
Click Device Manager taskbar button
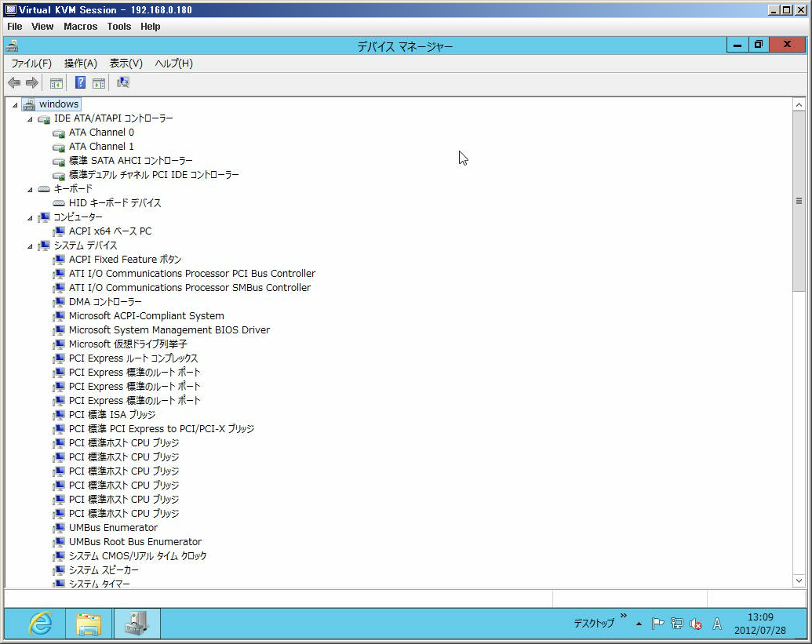point(137,624)
